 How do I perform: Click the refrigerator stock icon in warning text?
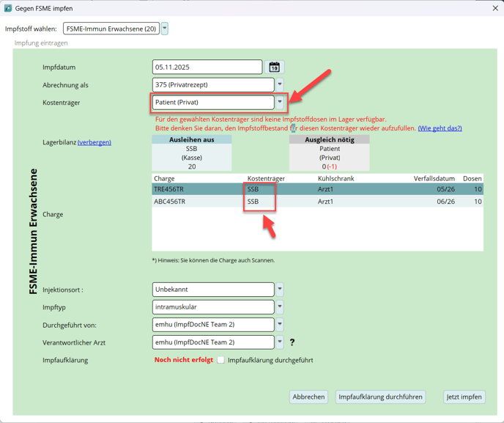pos(293,128)
